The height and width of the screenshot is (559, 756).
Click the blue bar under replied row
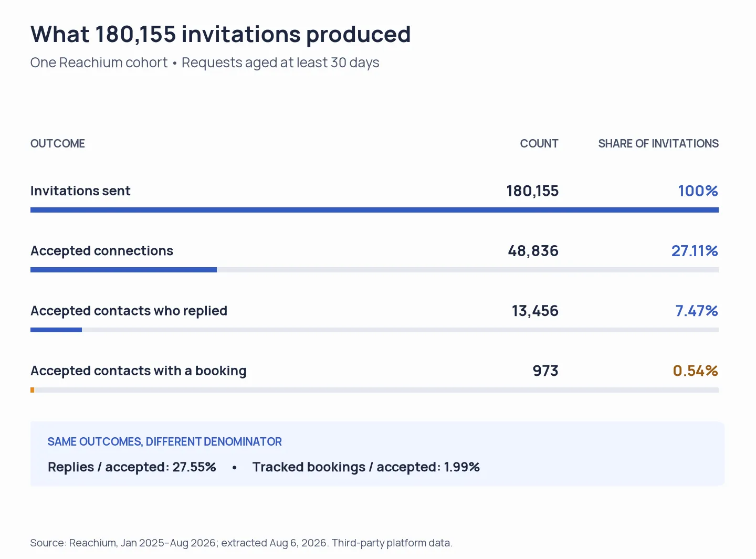pos(56,330)
